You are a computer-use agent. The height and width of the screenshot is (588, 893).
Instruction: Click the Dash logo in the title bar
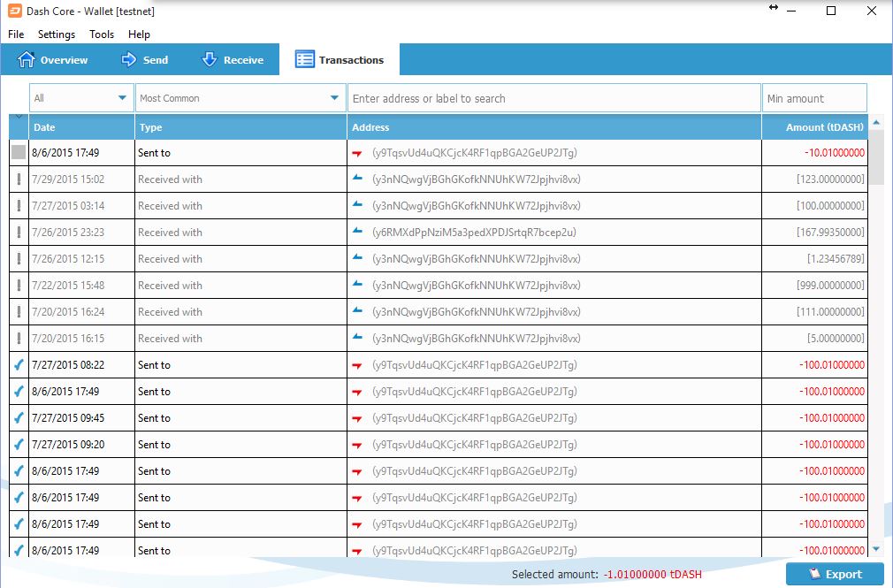click(14, 11)
